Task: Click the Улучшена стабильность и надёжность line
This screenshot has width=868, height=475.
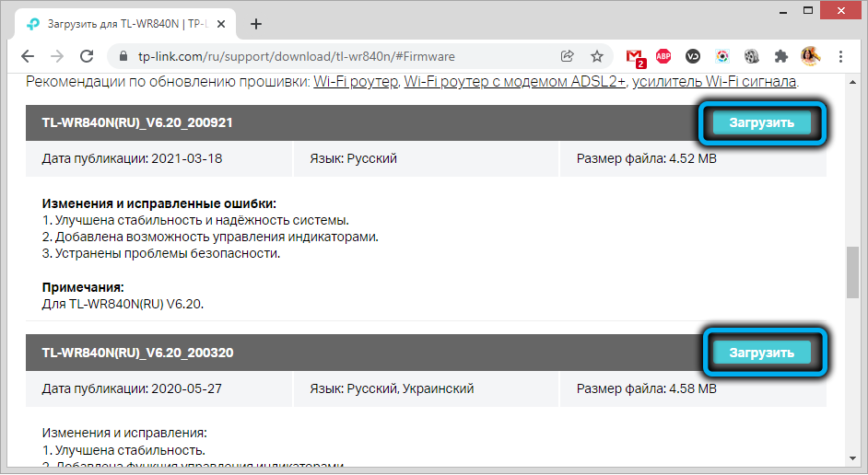Action: point(195,220)
